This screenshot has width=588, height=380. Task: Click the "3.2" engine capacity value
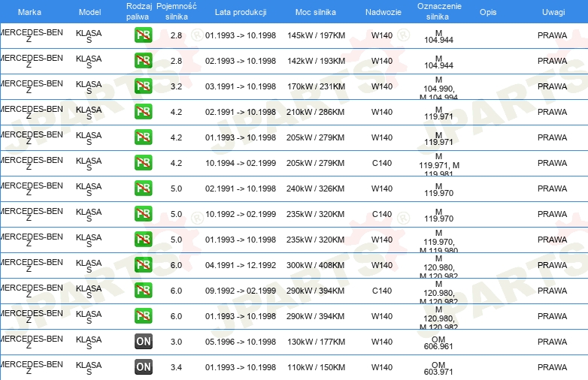tap(176, 86)
